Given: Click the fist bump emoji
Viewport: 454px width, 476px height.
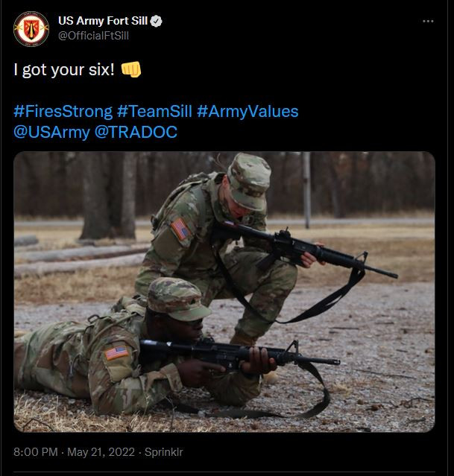Looking at the screenshot, I should click(130, 69).
